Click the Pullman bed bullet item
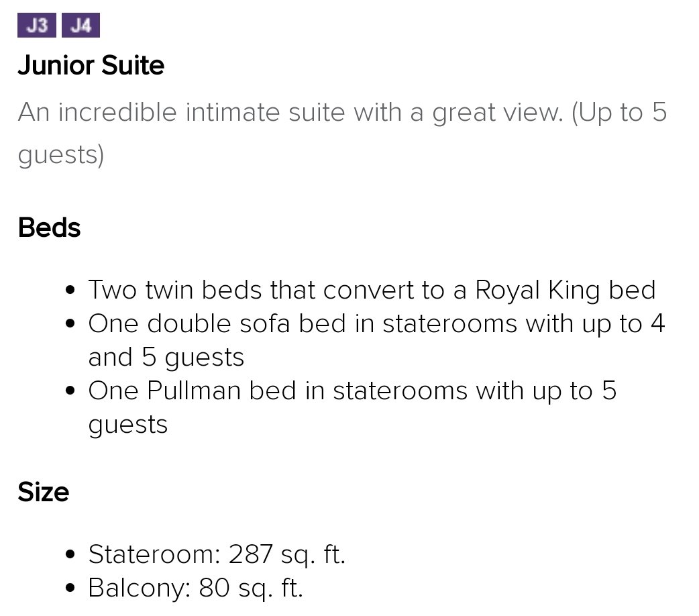Viewport: 699px width, 616px height. point(352,407)
